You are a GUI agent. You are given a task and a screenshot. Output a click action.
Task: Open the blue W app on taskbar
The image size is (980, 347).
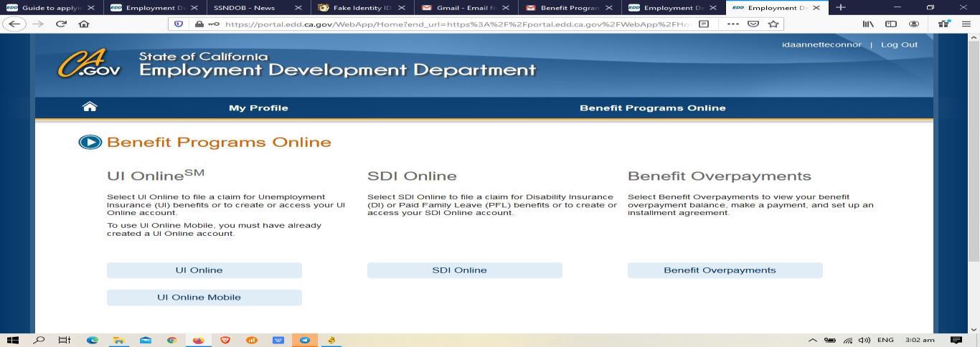[278, 341]
